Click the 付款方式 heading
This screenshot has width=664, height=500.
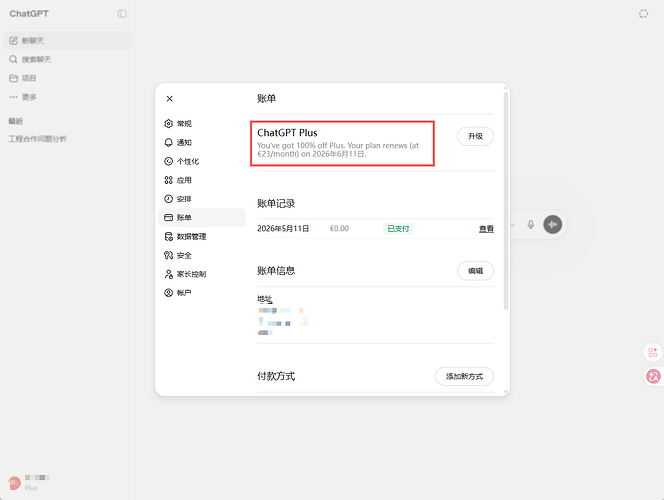click(x=276, y=376)
